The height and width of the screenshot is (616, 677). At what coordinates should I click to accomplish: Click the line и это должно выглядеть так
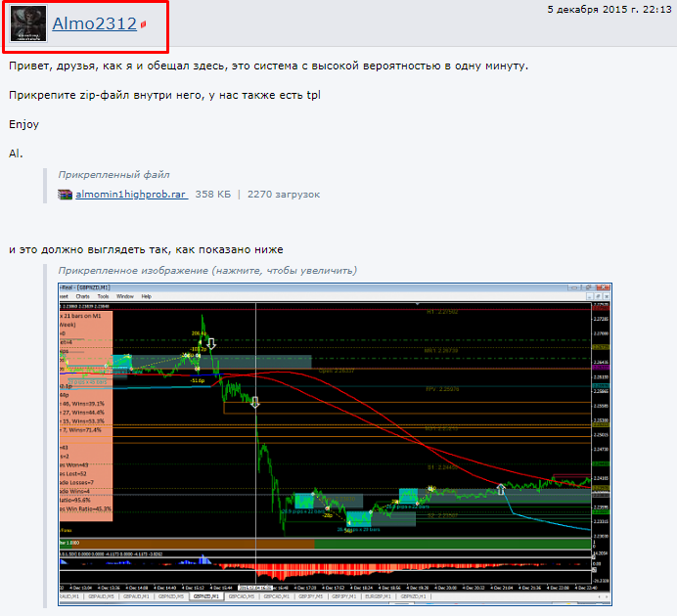coord(146,249)
